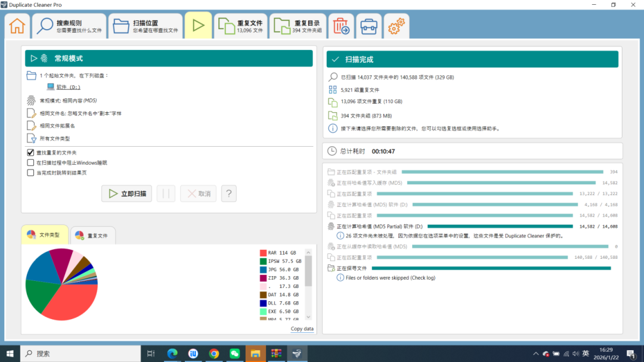Image resolution: width=644 pixels, height=362 pixels.
Task: Select the 重复文件 chart tab
Action: (92, 236)
